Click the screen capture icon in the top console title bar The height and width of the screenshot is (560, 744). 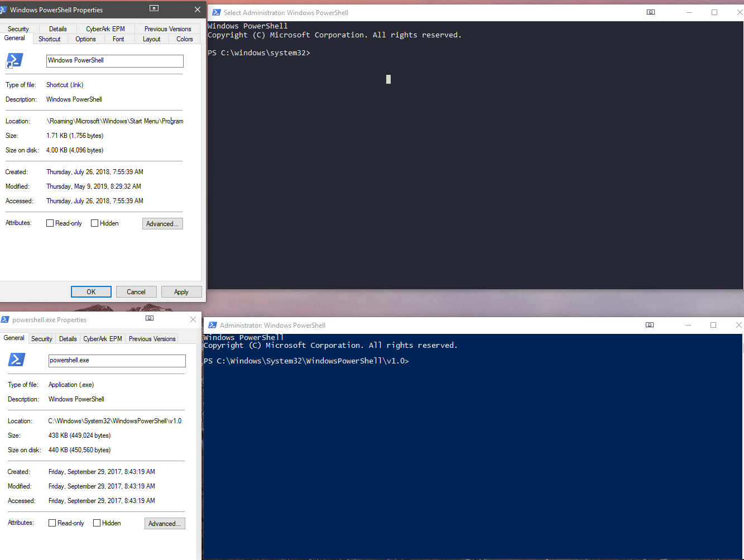651,12
